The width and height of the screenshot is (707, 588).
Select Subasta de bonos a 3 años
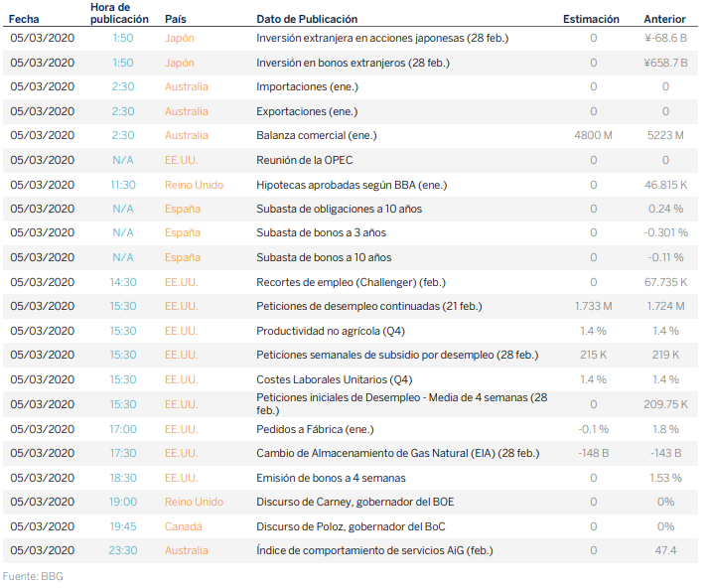click(324, 232)
